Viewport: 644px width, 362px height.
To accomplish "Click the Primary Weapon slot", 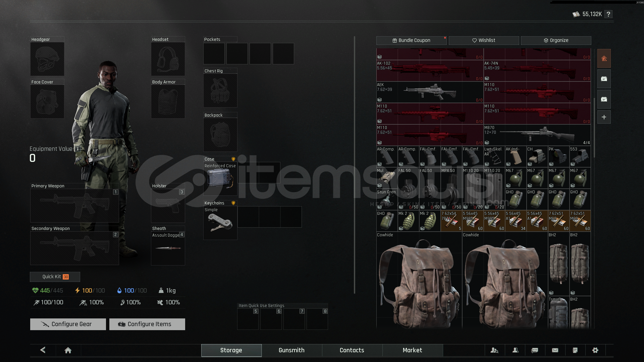I will (74, 205).
